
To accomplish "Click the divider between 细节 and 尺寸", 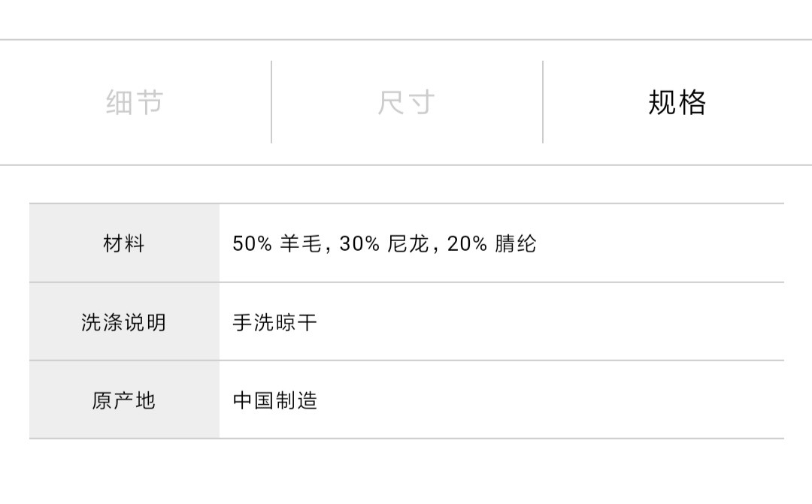I will click(271, 102).
